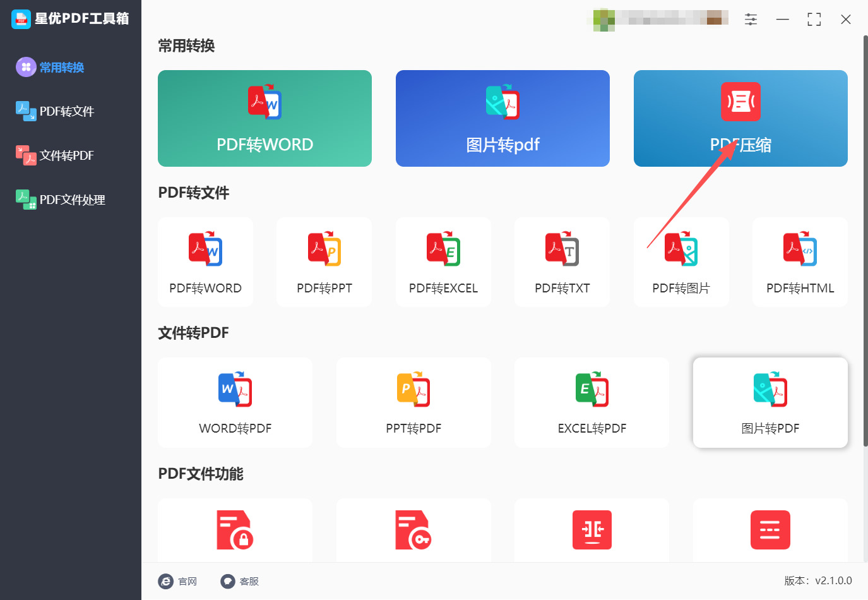Select the EXCEL转PDF tool icon

point(592,388)
